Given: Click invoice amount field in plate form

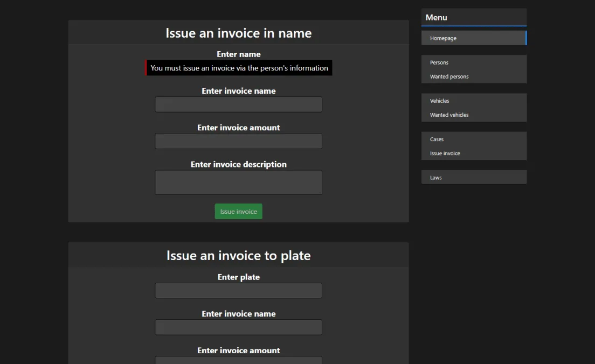Looking at the screenshot, I should 238,360.
